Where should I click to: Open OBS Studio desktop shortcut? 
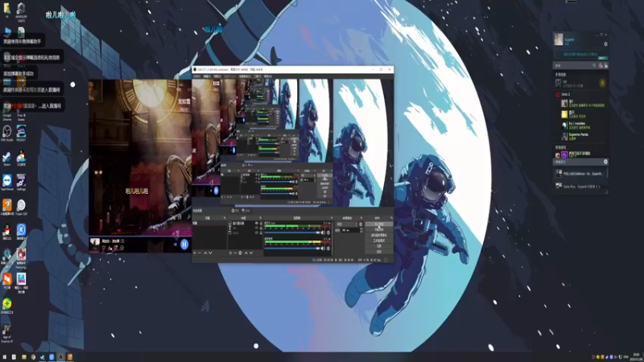pyautogui.click(x=7, y=133)
